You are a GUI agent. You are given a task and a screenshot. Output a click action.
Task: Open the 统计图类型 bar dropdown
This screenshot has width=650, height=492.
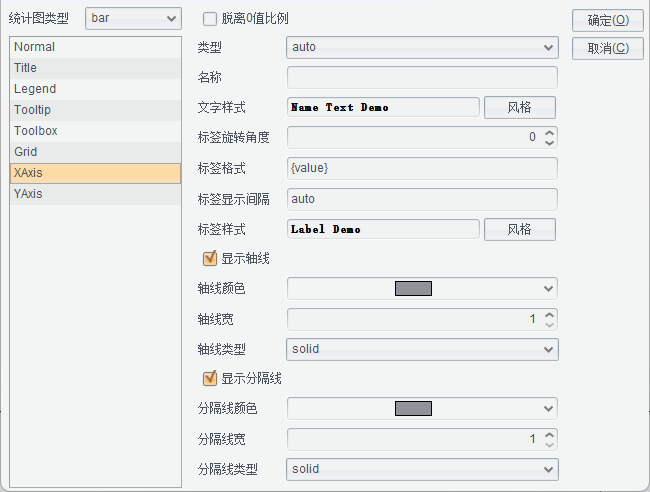(133, 18)
